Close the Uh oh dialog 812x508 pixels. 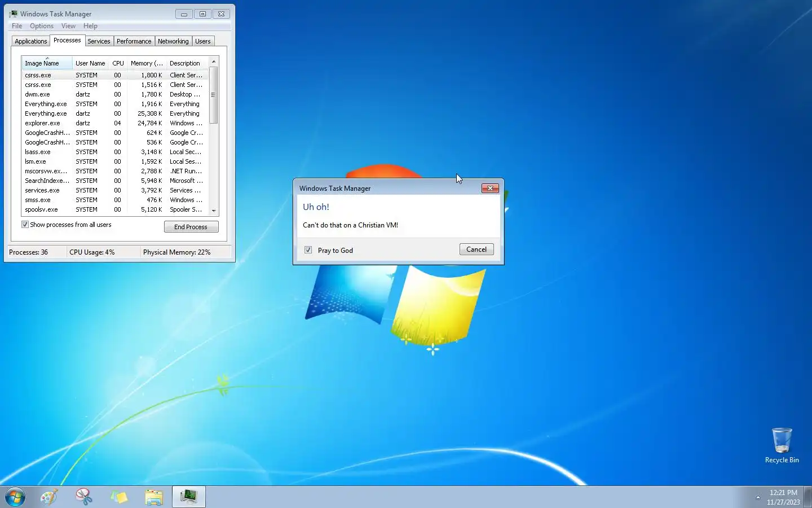click(x=490, y=188)
